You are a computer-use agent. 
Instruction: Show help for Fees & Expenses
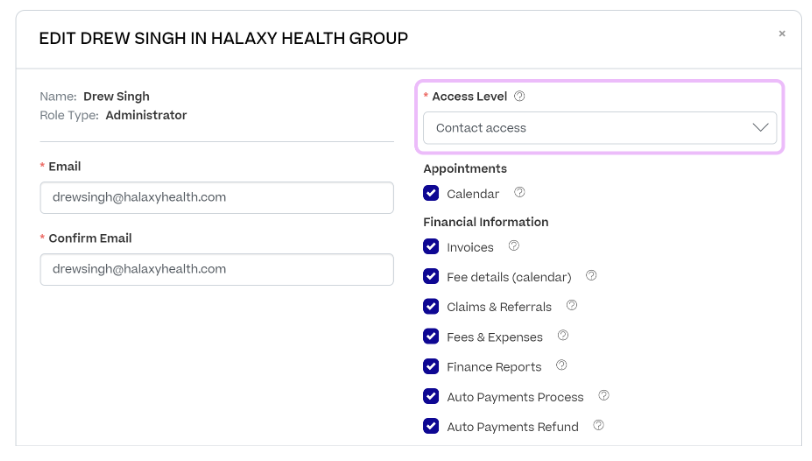pos(563,336)
